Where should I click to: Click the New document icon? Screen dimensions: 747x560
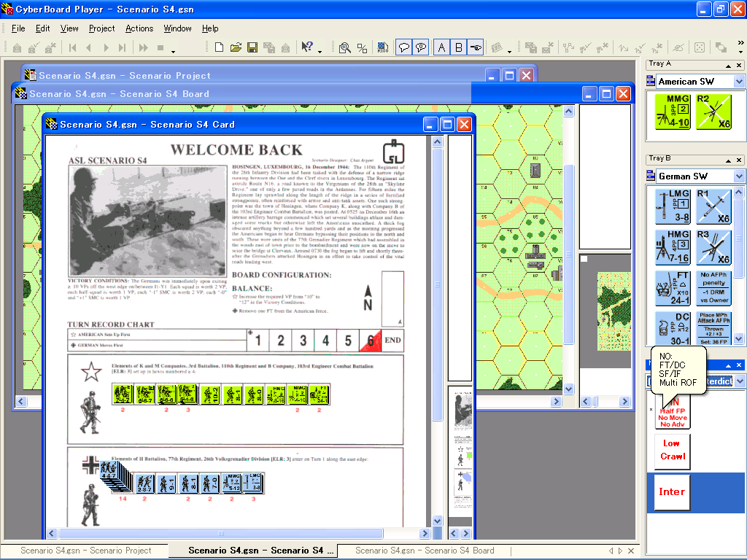click(219, 47)
